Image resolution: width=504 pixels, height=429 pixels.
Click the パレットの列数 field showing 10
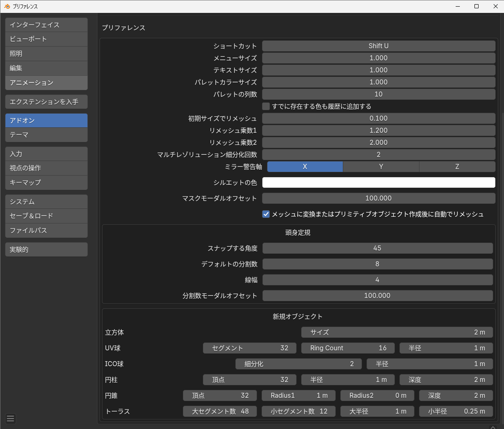[379, 94]
